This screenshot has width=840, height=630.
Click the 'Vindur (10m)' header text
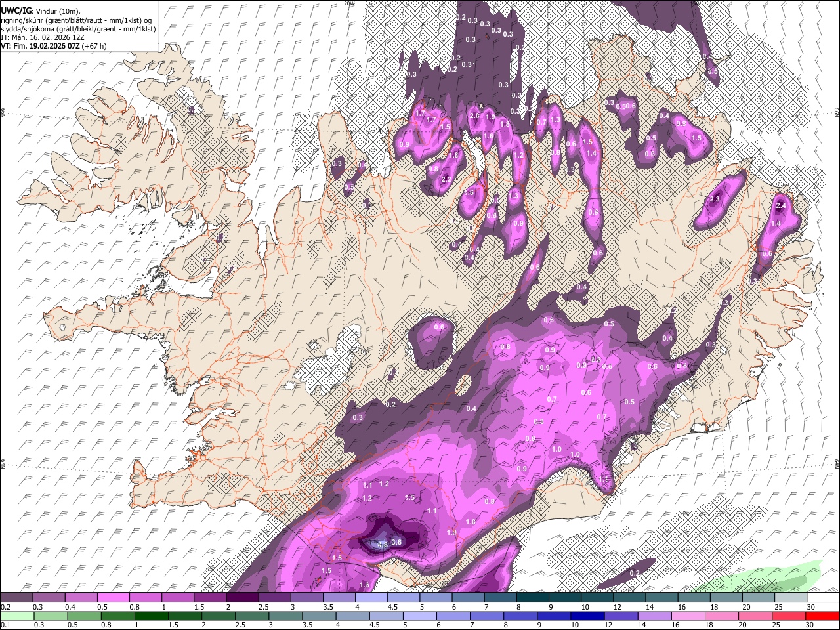(x=58, y=11)
